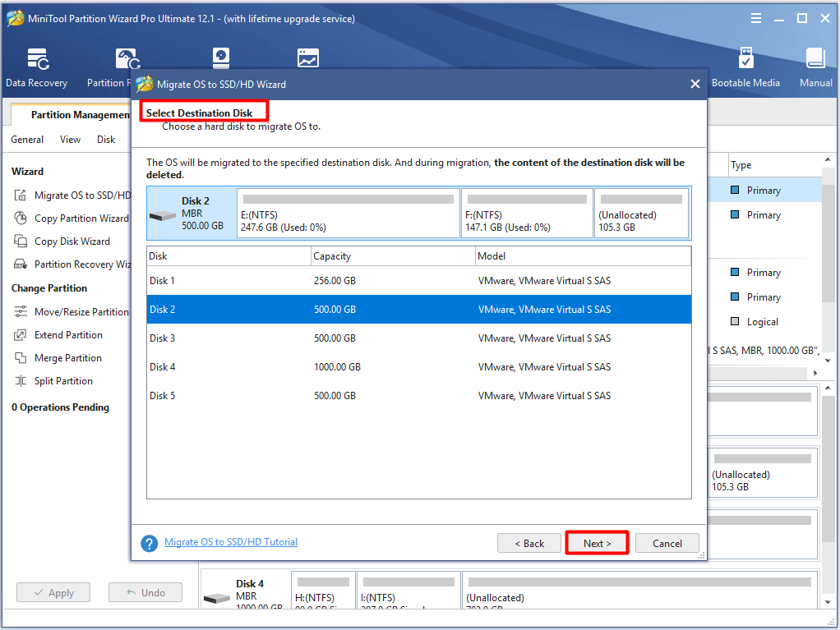This screenshot has height=630, width=840.
Task: Click the Capacity column header
Action: 393,255
